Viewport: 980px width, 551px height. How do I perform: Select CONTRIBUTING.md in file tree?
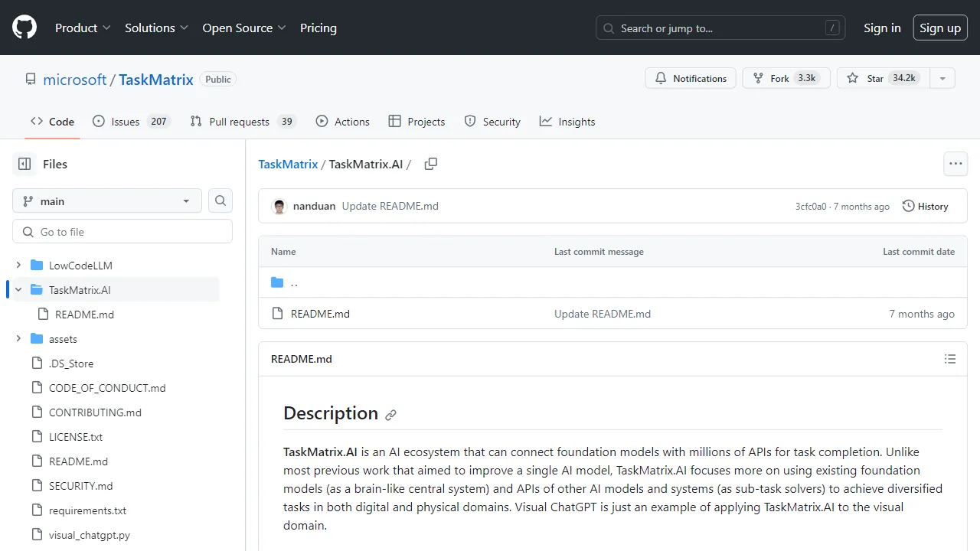[x=95, y=412]
